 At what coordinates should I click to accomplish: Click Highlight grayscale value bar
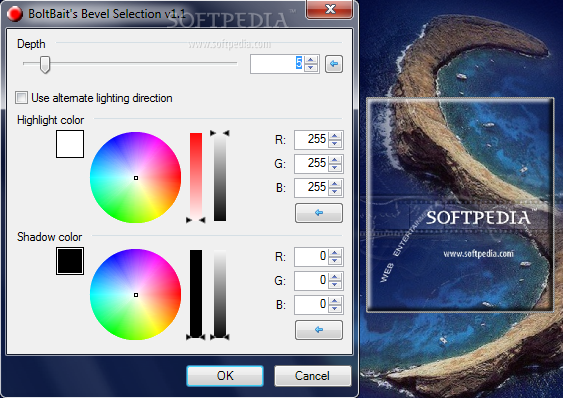[220, 177]
